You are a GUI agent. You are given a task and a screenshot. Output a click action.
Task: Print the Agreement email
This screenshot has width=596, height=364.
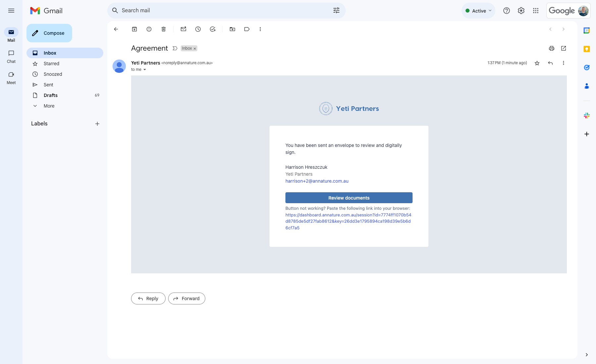(552, 48)
